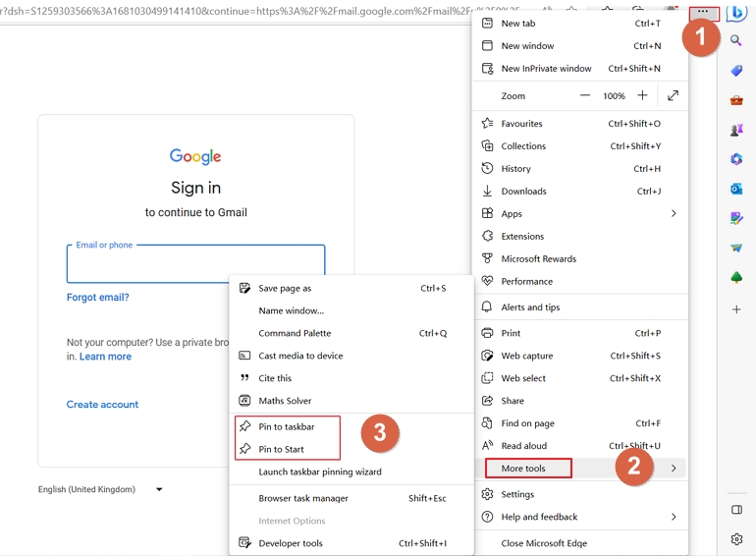Open the paper plane Drop icon in the sidebar
The width and height of the screenshot is (756, 556).
[x=736, y=248]
